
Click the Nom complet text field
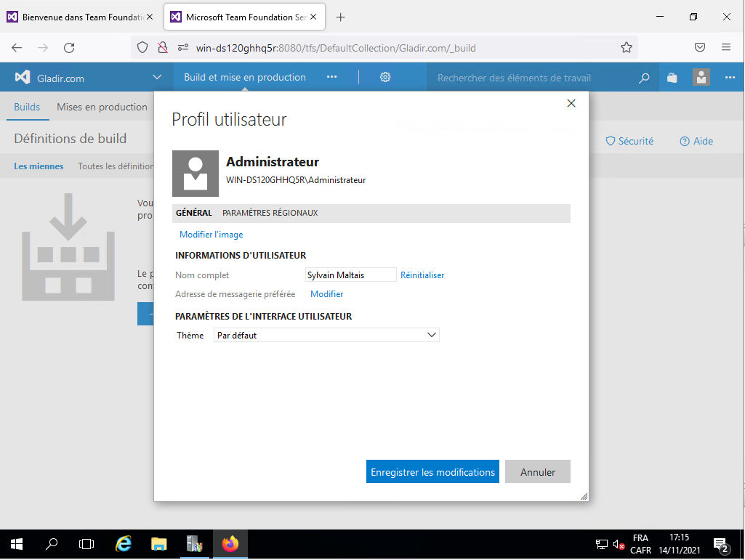coord(350,275)
